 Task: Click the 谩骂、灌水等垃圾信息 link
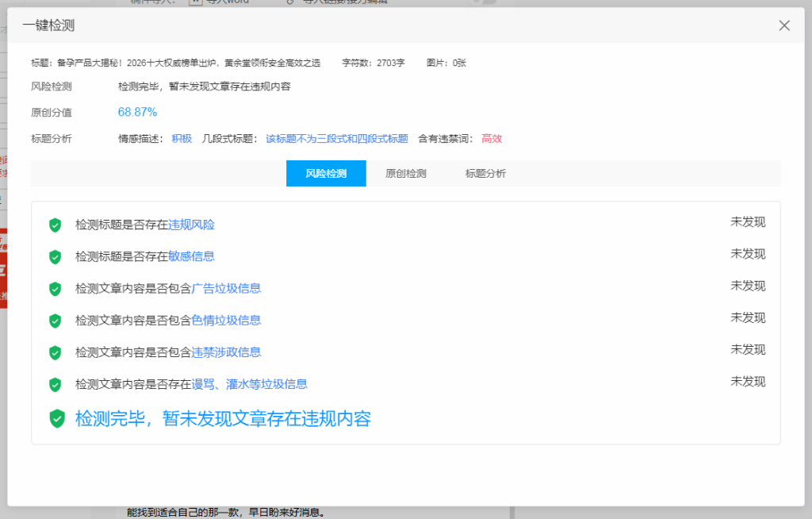[249, 384]
